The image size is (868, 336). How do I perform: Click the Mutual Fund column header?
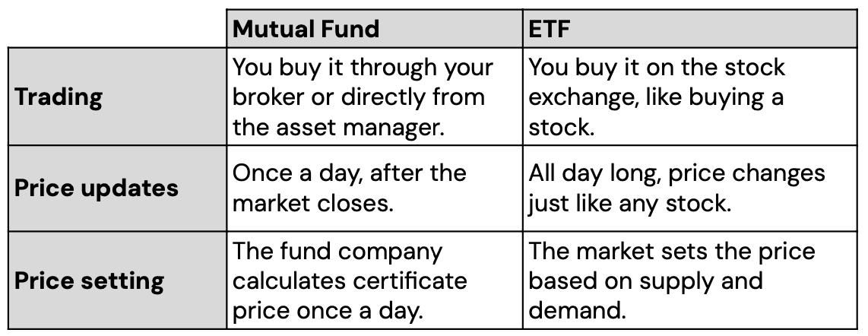pos(306,30)
